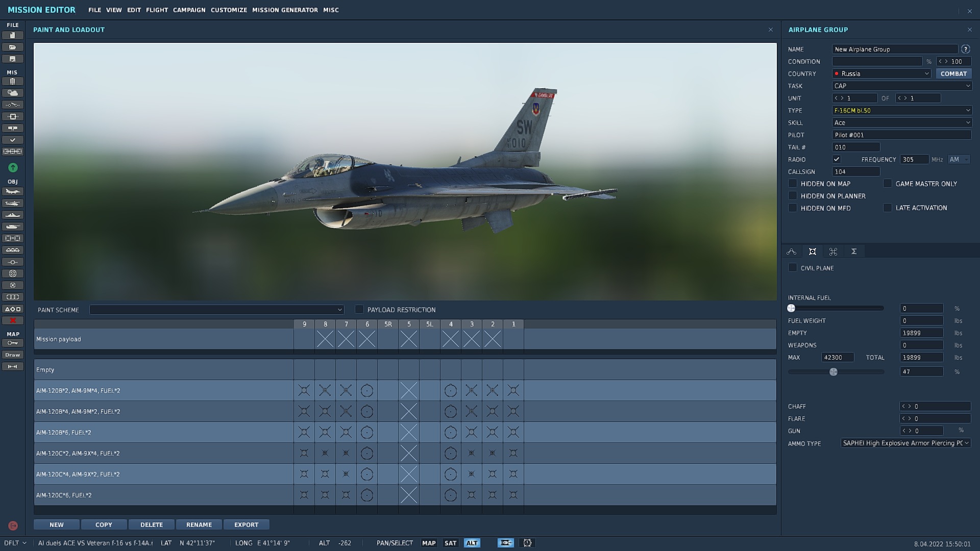Select the ground vehicle tank tool
Viewport: 980px width, 551px height.
coord(13,227)
